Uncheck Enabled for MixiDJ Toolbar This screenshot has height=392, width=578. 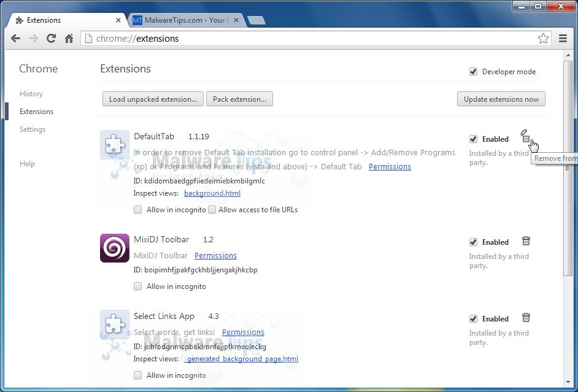(473, 242)
